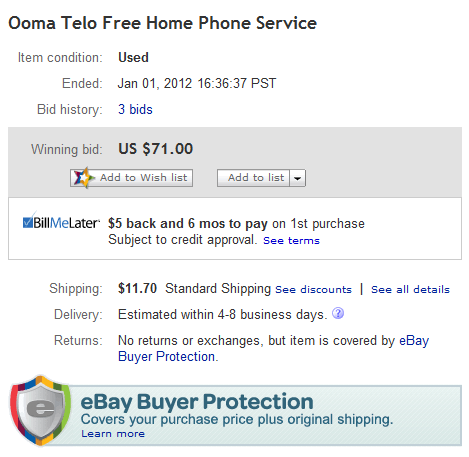Screen dimensions: 469x457
Task: Click the eBay Buyer Protection banner heading
Action: 197,401
